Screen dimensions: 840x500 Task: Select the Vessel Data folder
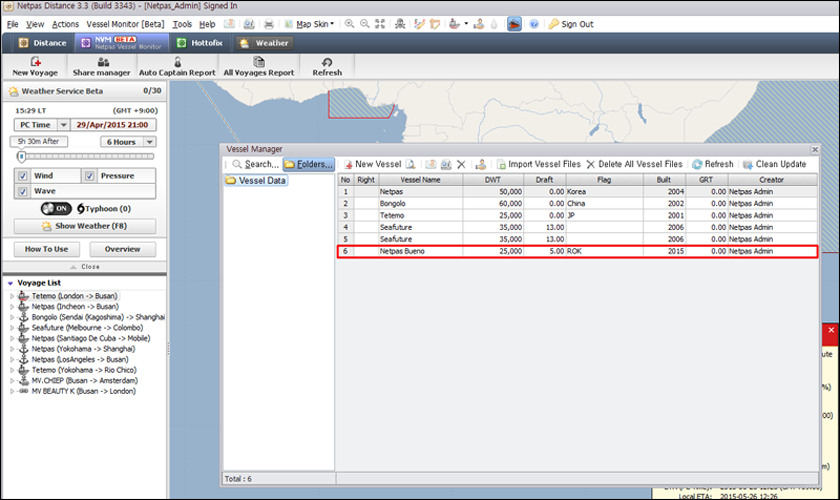[256, 181]
